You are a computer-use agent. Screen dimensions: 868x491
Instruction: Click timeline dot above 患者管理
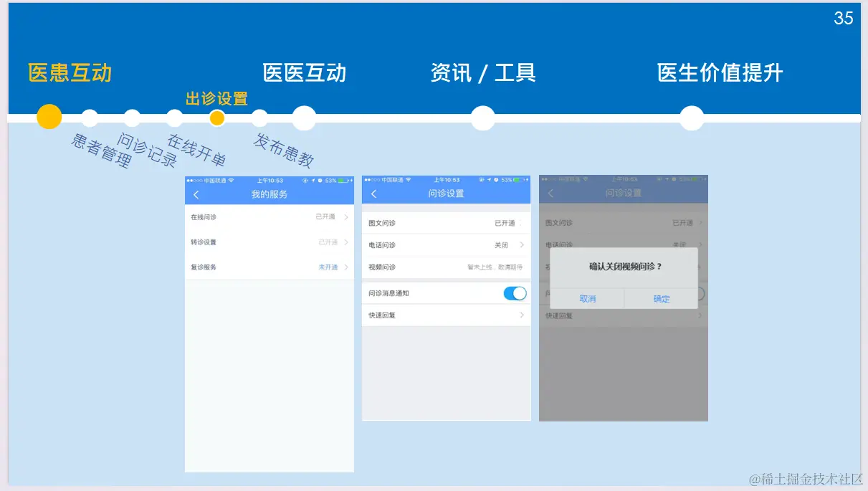(90, 118)
